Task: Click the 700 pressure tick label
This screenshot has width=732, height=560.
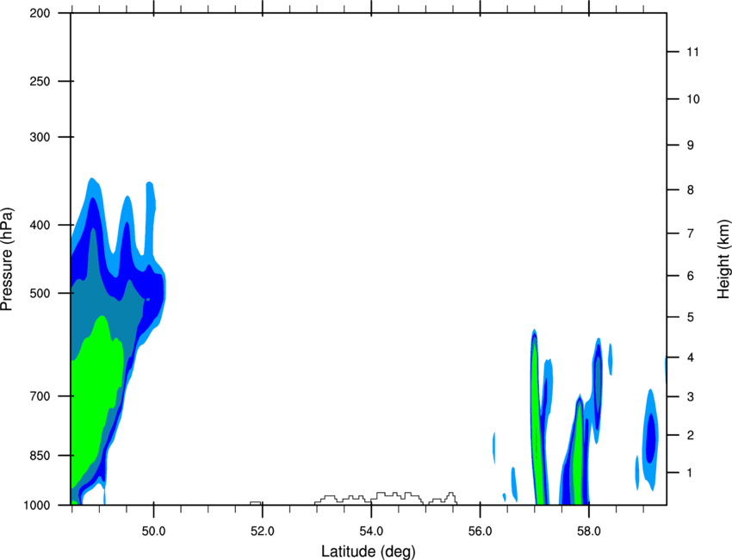Action: click(x=40, y=396)
